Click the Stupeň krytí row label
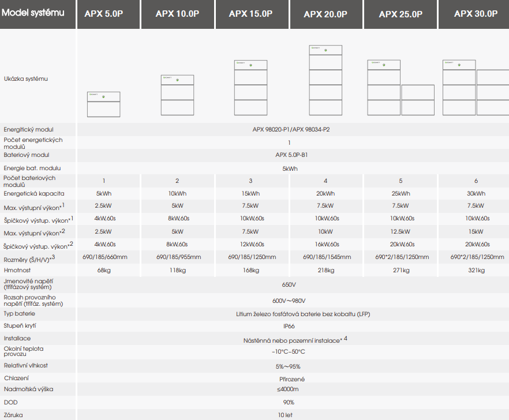 coord(20,325)
